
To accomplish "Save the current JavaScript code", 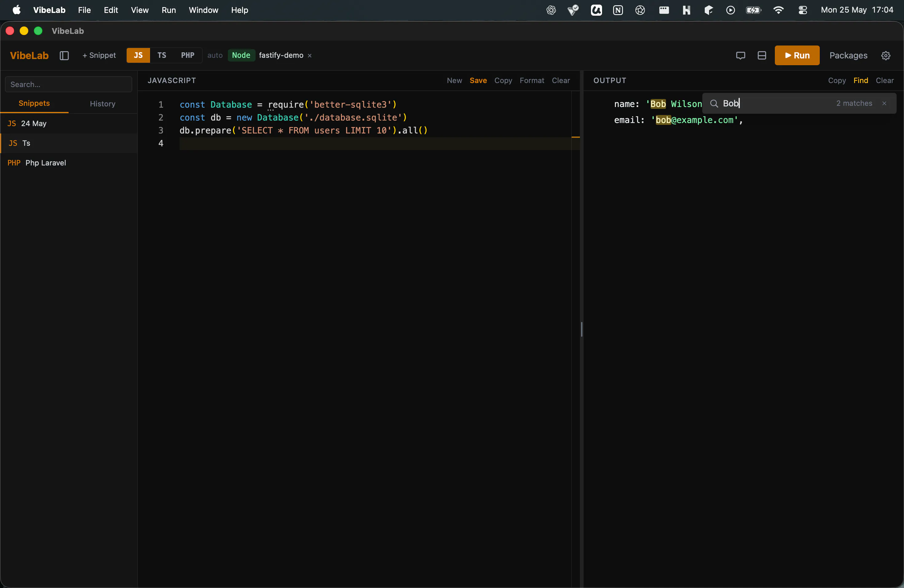I will click(478, 81).
